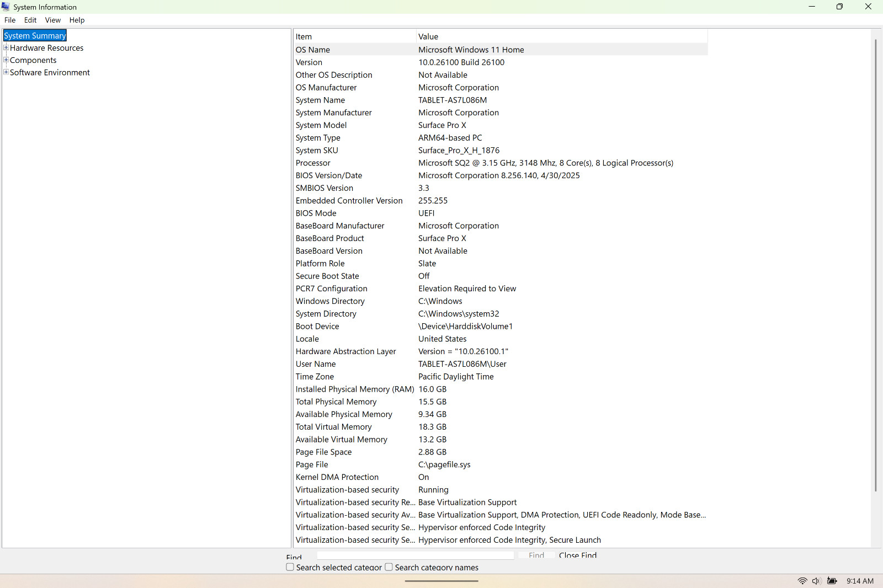Select the SMBIOS Version row
The width and height of the screenshot is (883, 588).
point(501,188)
